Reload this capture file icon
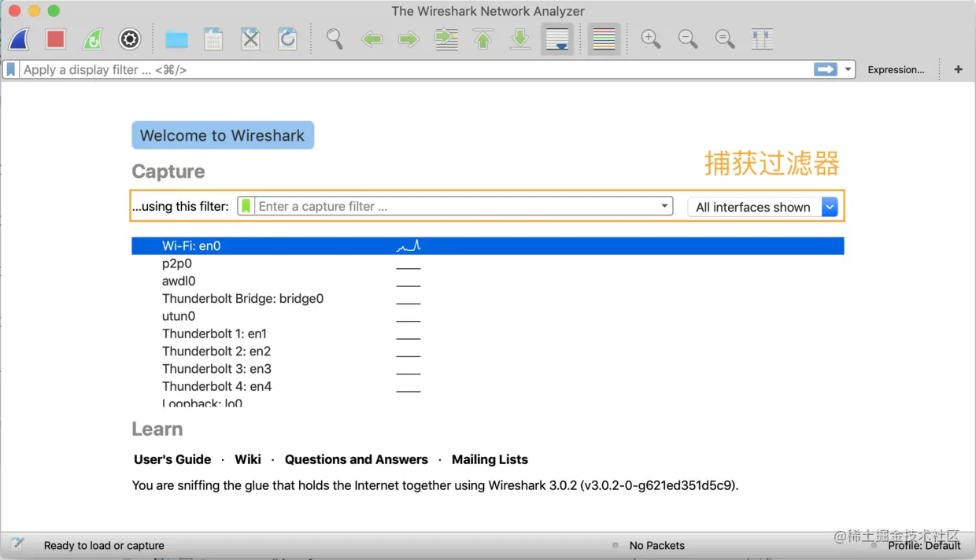Image resolution: width=976 pixels, height=560 pixels. 287,39
